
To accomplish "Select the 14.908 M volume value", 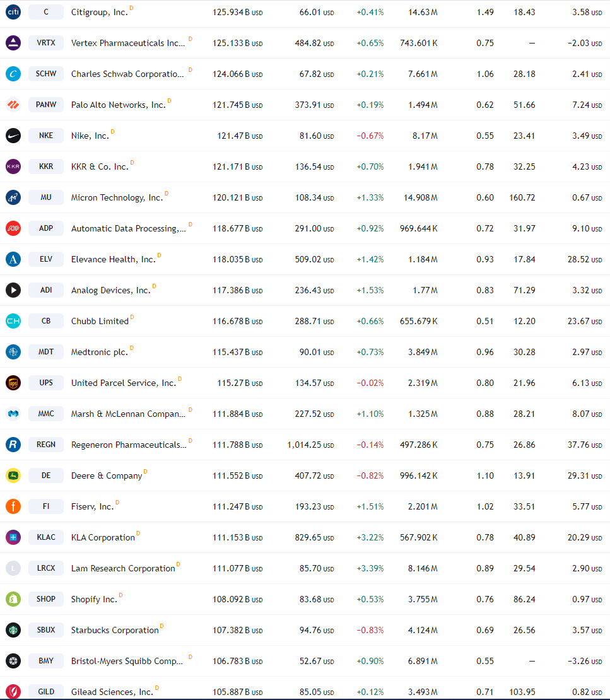I will [421, 198].
